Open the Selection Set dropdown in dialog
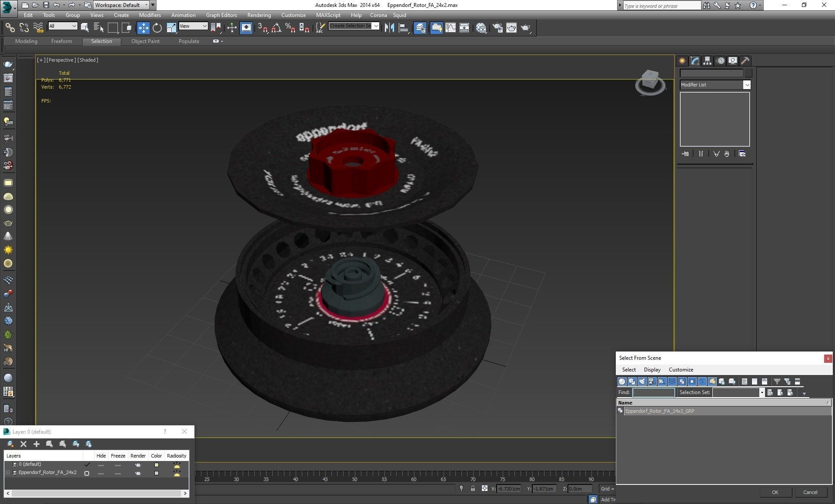 point(762,392)
